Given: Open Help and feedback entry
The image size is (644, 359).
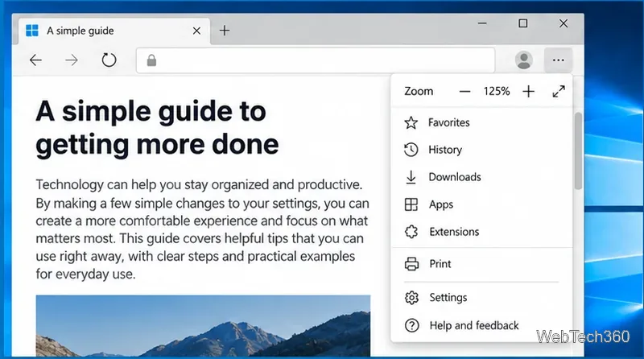Looking at the screenshot, I should tap(481, 325).
